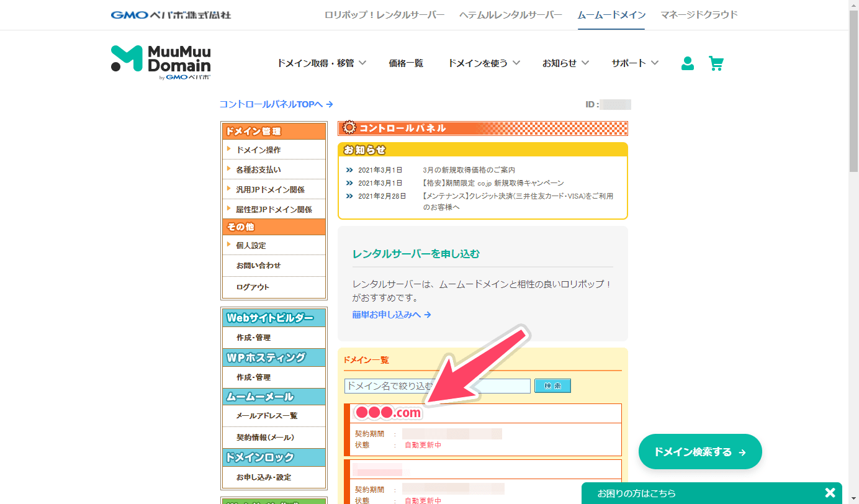Open the クレジット決済 maintenance notice
This screenshot has width=859, height=504.
[518, 201]
